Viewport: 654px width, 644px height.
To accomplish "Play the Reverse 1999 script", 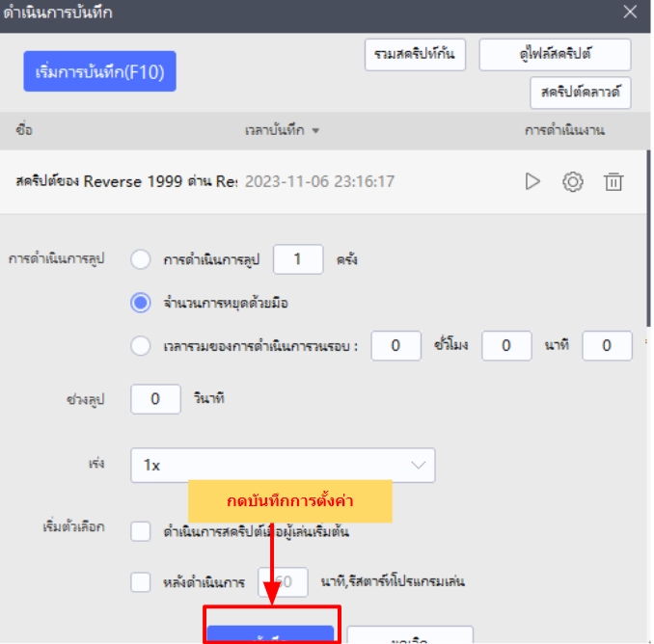I will [532, 182].
